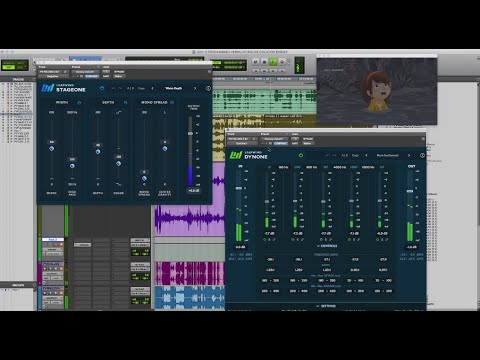Open the StageOne info icon

tap(208, 88)
